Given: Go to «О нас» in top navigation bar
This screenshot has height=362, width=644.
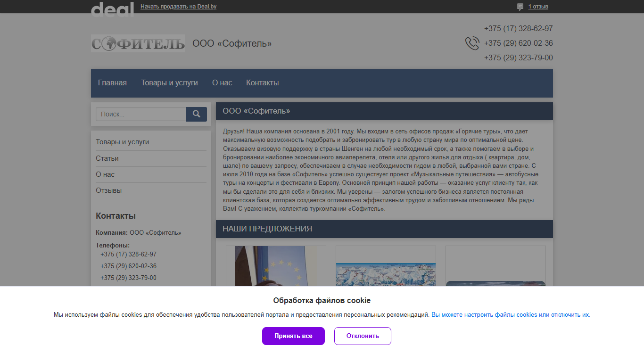Looking at the screenshot, I should click(222, 83).
